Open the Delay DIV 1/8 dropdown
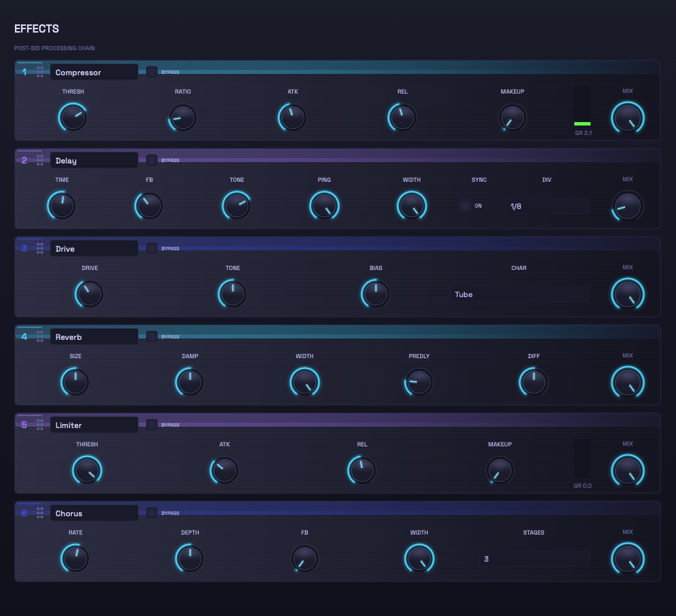This screenshot has width=676, height=616. click(x=546, y=206)
